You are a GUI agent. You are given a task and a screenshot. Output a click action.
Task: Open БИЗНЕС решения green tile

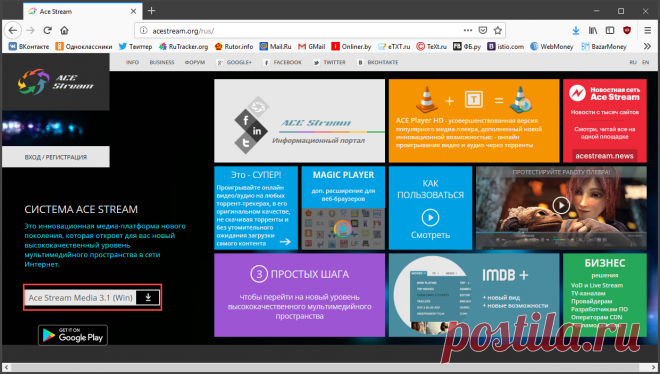[x=605, y=295]
